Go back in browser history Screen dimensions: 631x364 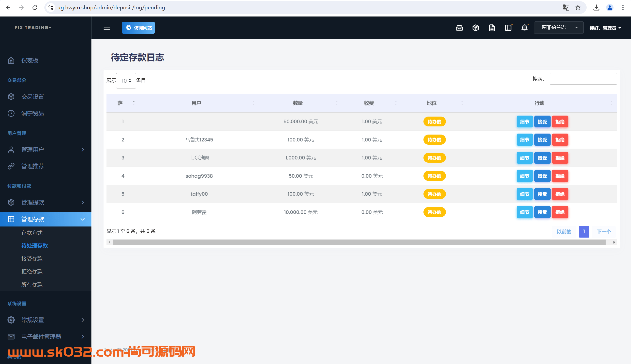[8, 7]
